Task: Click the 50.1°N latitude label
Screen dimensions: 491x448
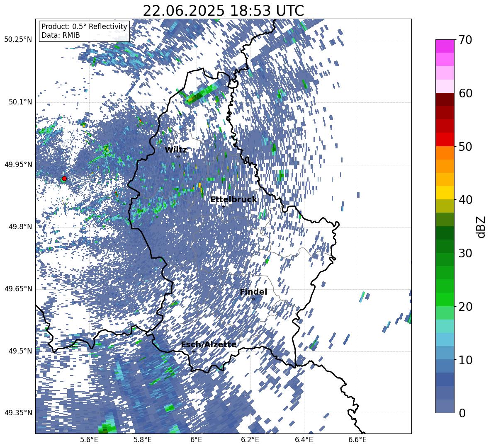Action: tap(20, 102)
